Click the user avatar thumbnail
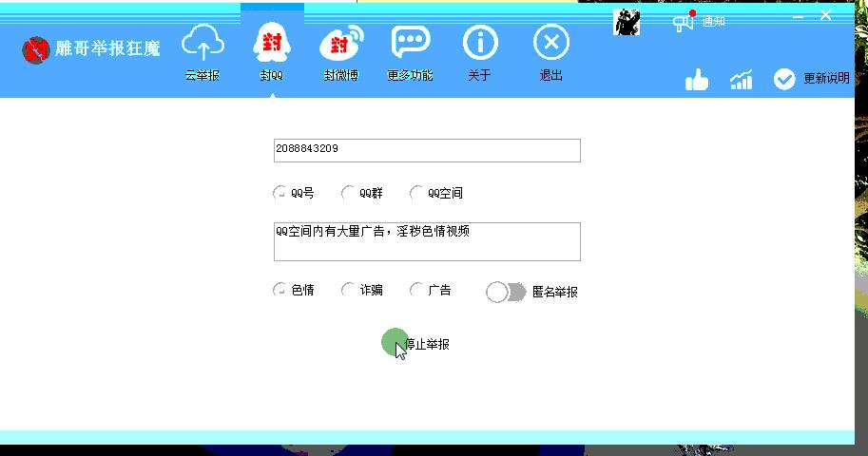 (x=627, y=22)
